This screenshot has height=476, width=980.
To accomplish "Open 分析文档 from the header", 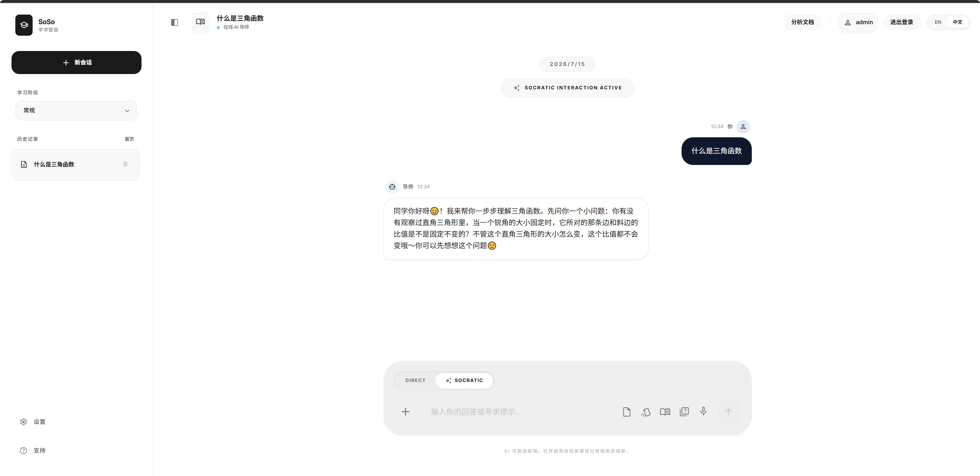I will (802, 22).
